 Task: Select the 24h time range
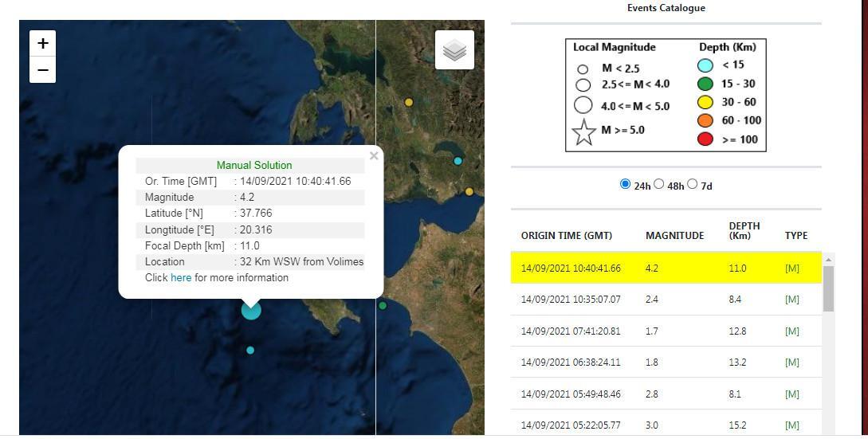tap(625, 184)
